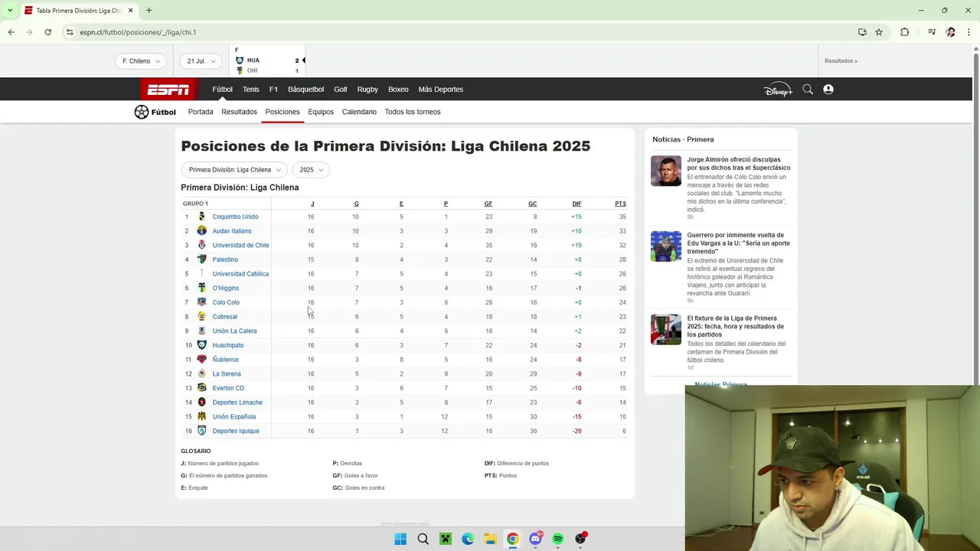Click the Deportes Iquique team crest
The width and height of the screenshot is (980, 551).
(x=202, y=431)
